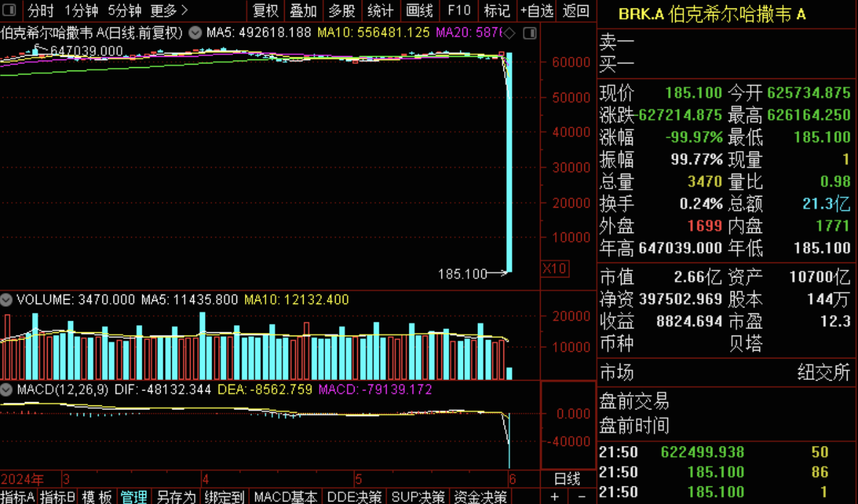Click the 内盘 1771 value

pyautogui.click(x=834, y=226)
